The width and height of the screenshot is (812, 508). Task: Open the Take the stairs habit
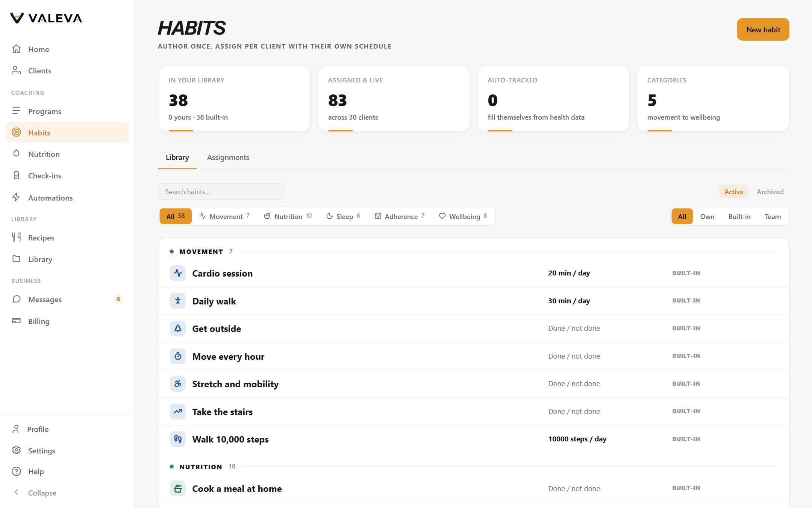[x=474, y=412]
